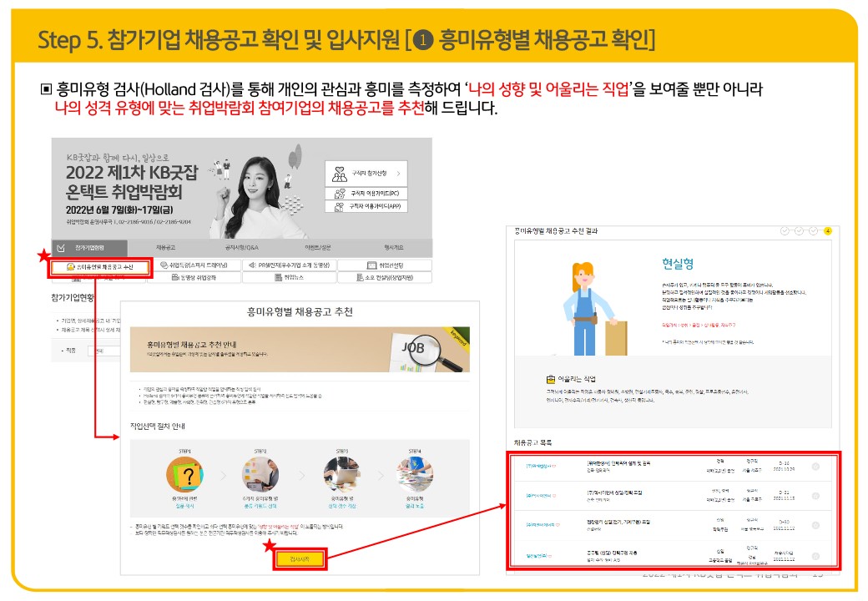This screenshot has height=601, width=868.
Task: Toggle the first job listing's scrap circle
Action: tap(815, 466)
